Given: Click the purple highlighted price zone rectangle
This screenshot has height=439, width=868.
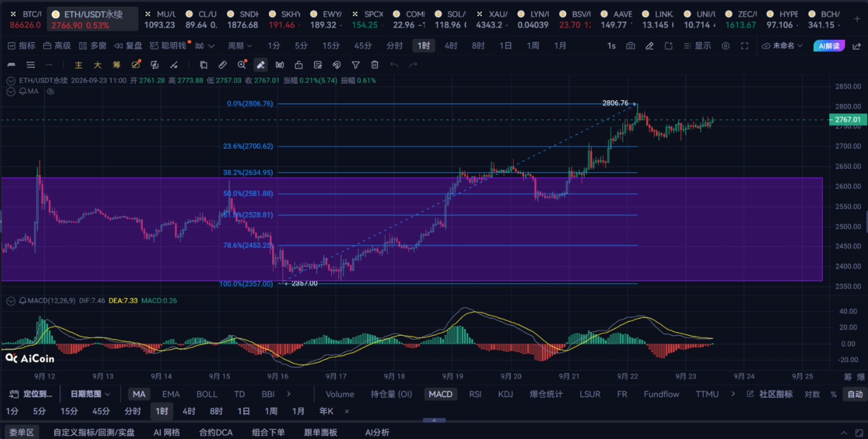Looking at the screenshot, I should 411,229.
